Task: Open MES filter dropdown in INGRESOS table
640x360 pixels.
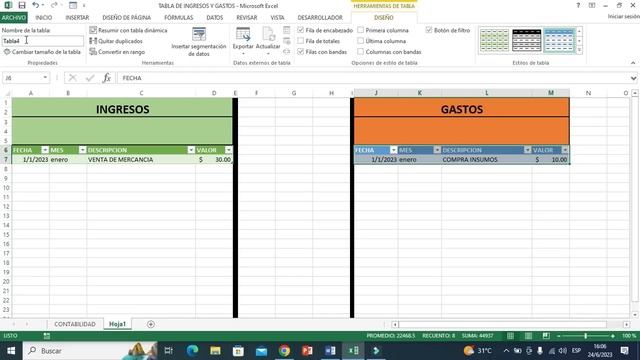Action: click(82, 150)
